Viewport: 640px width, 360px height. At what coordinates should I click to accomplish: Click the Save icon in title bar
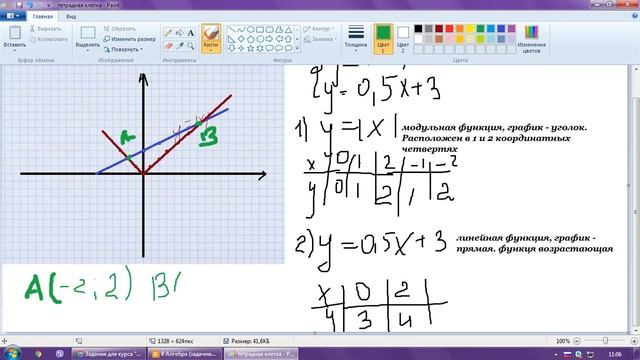[x=19, y=5]
